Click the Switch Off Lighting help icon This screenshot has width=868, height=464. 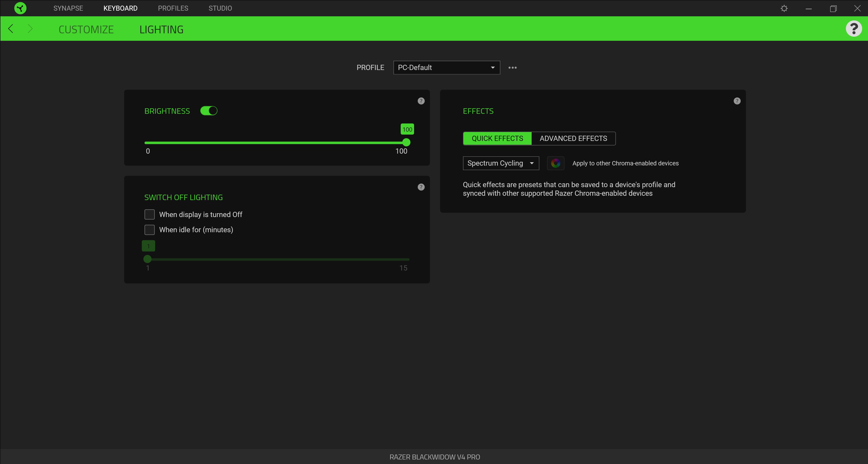(421, 187)
